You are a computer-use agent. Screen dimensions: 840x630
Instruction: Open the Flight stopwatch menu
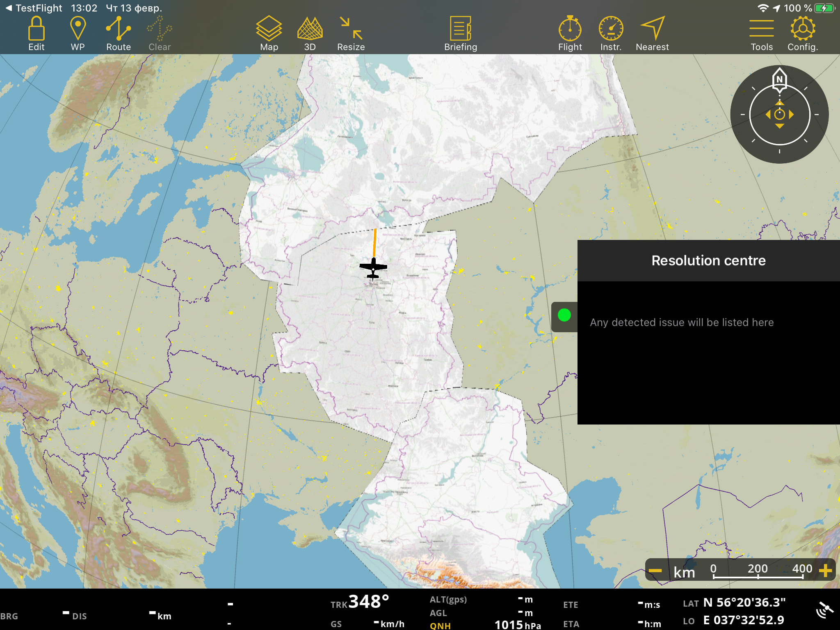[x=570, y=34]
